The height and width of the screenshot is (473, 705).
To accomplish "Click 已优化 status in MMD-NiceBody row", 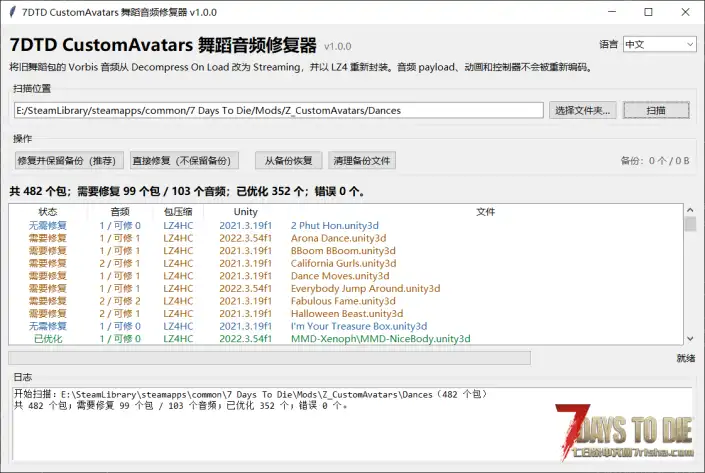I will (48, 339).
